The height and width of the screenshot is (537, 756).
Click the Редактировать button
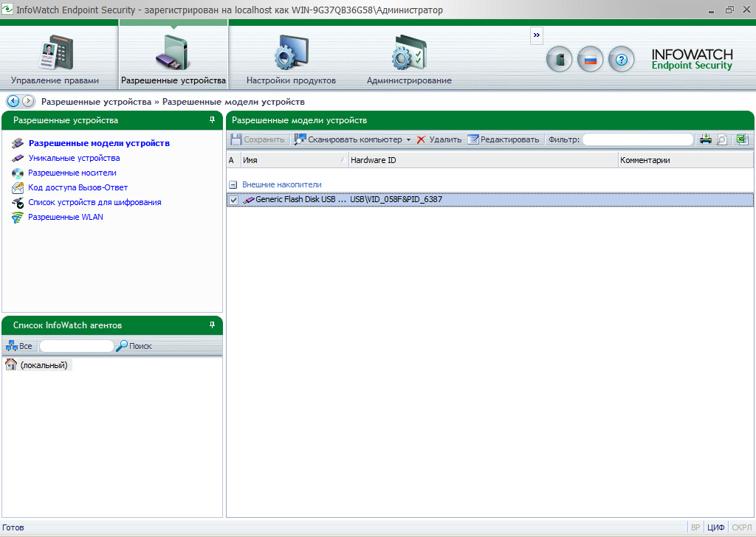click(x=504, y=139)
